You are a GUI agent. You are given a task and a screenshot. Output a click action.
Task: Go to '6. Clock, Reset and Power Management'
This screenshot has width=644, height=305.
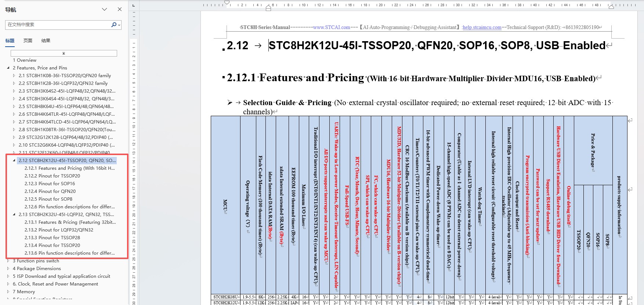tap(55, 284)
